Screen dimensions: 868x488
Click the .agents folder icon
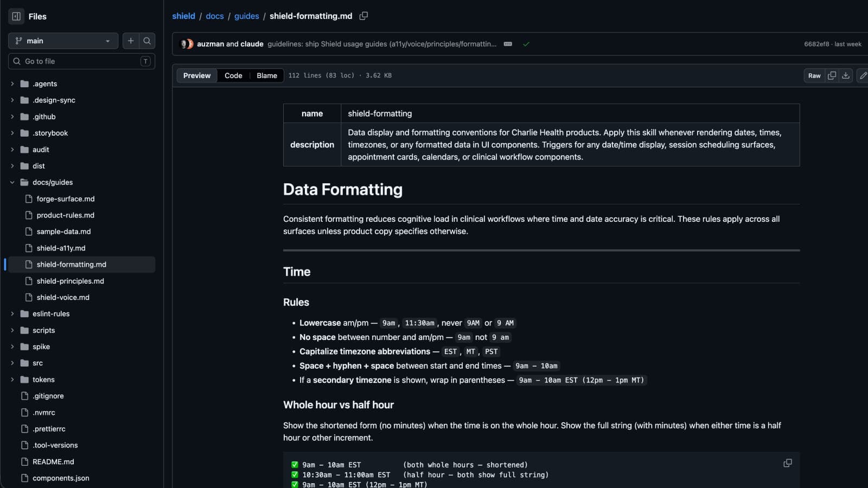(x=24, y=84)
